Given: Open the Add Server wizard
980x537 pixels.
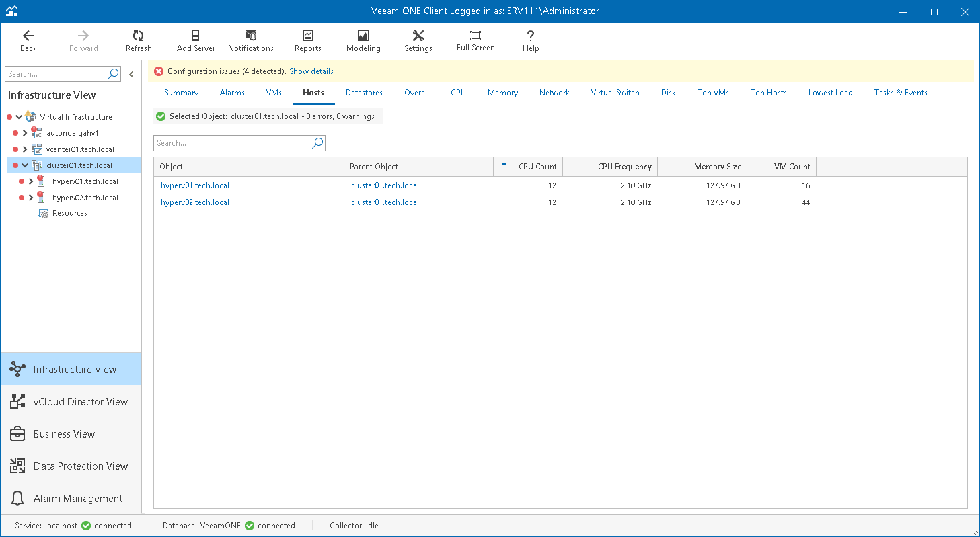Looking at the screenshot, I should tap(196, 40).
